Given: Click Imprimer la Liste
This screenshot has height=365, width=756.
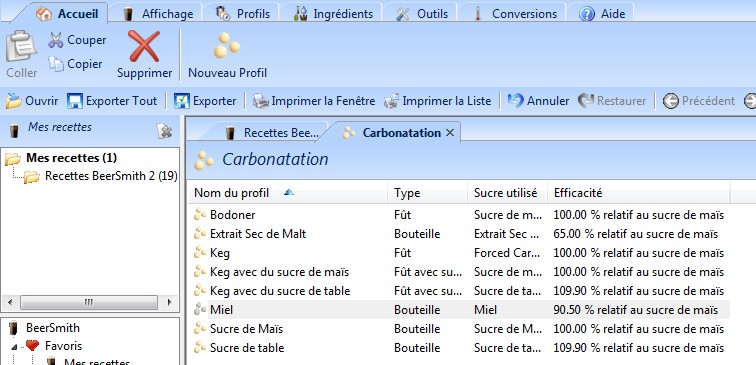Looking at the screenshot, I should [437, 101].
